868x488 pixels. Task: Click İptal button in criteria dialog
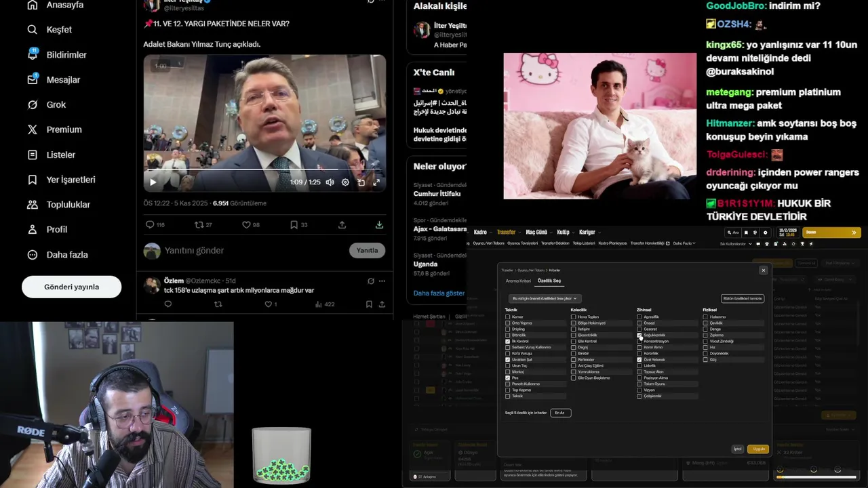[x=737, y=449]
